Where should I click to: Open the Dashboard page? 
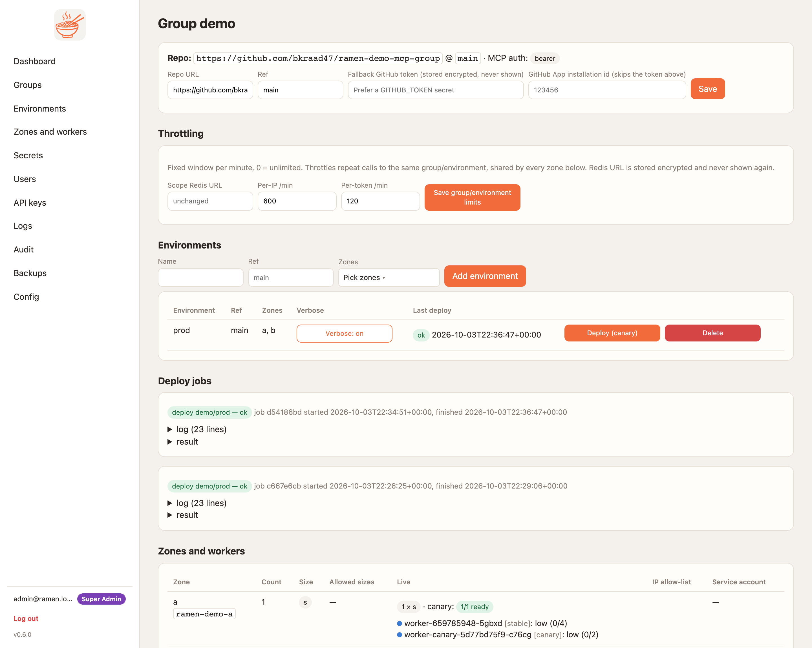point(34,61)
